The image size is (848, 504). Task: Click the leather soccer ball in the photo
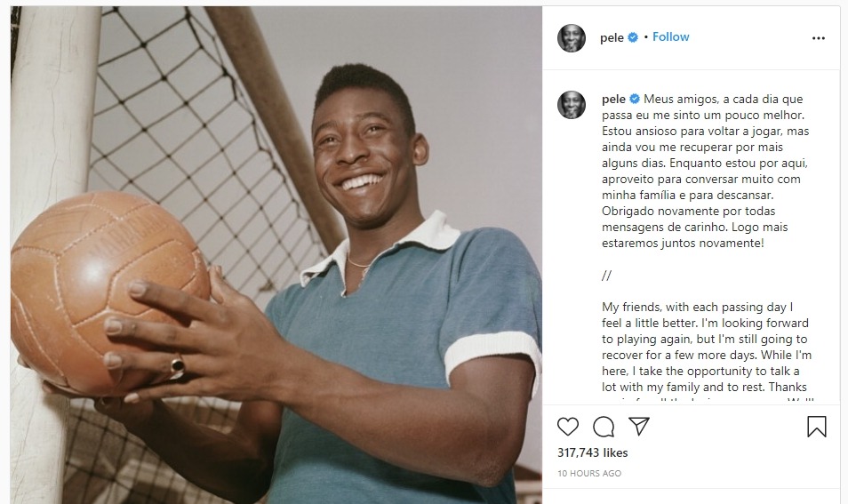click(111, 292)
